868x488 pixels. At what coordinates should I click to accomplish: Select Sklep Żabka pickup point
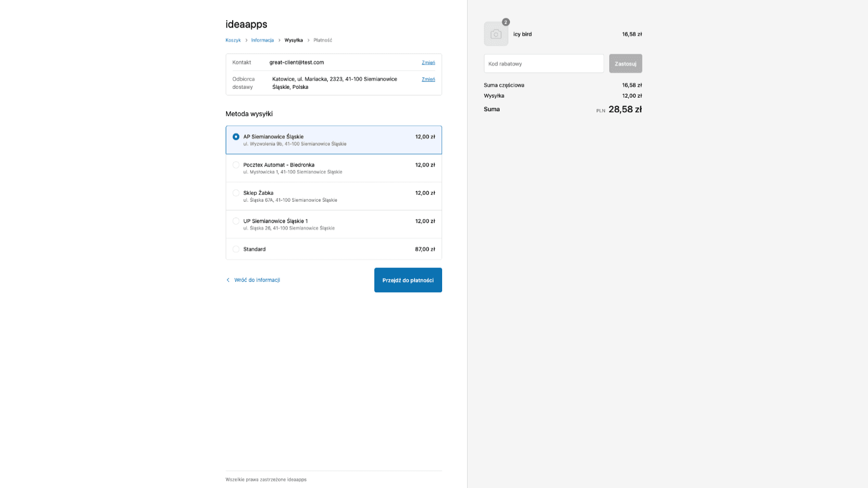point(236,192)
